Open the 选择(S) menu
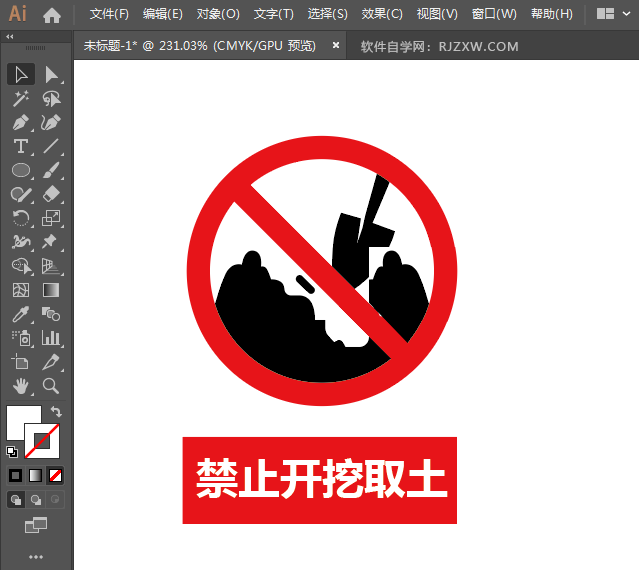 click(328, 14)
